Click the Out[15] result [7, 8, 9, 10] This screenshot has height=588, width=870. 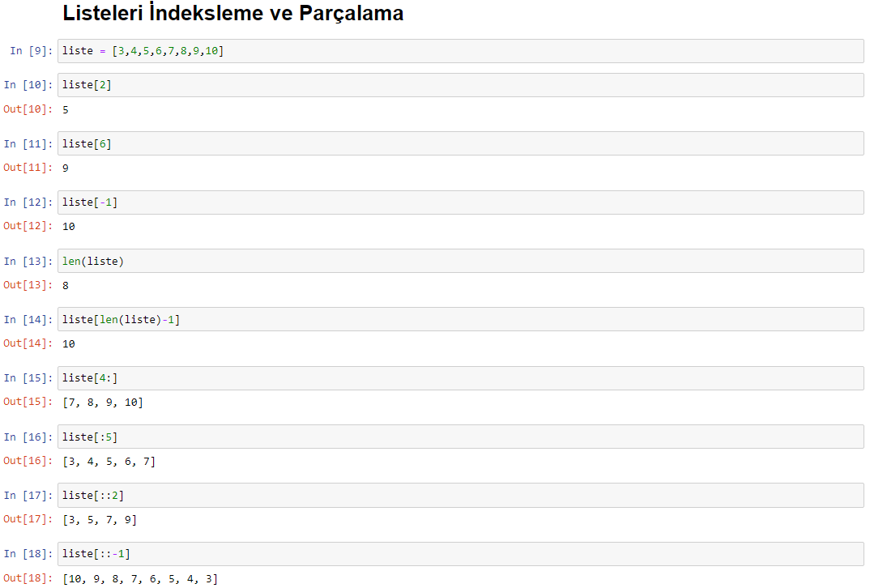click(x=103, y=403)
